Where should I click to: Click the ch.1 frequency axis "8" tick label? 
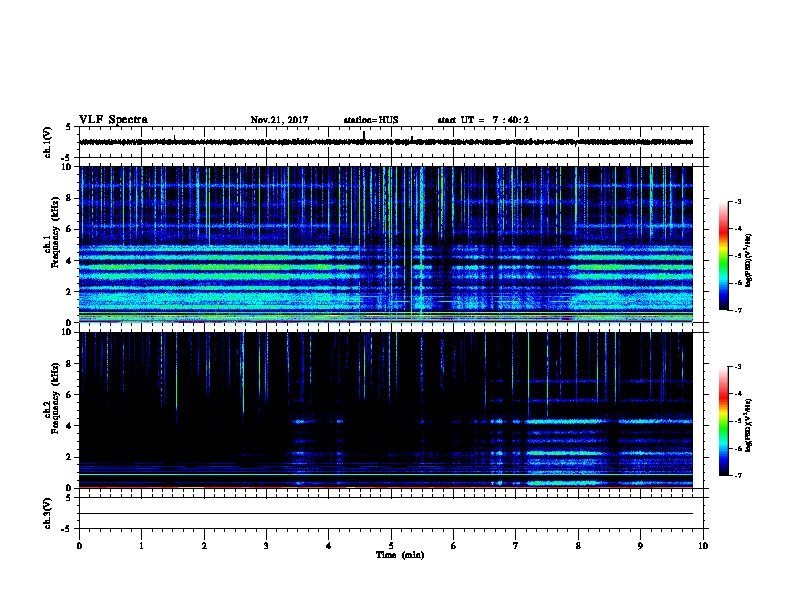tap(70, 198)
